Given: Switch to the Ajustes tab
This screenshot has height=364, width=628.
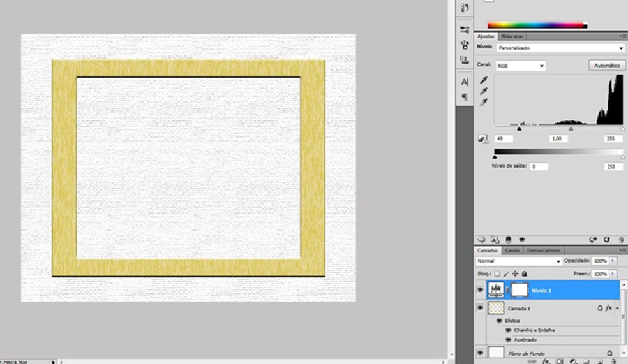Looking at the screenshot, I should tap(486, 36).
